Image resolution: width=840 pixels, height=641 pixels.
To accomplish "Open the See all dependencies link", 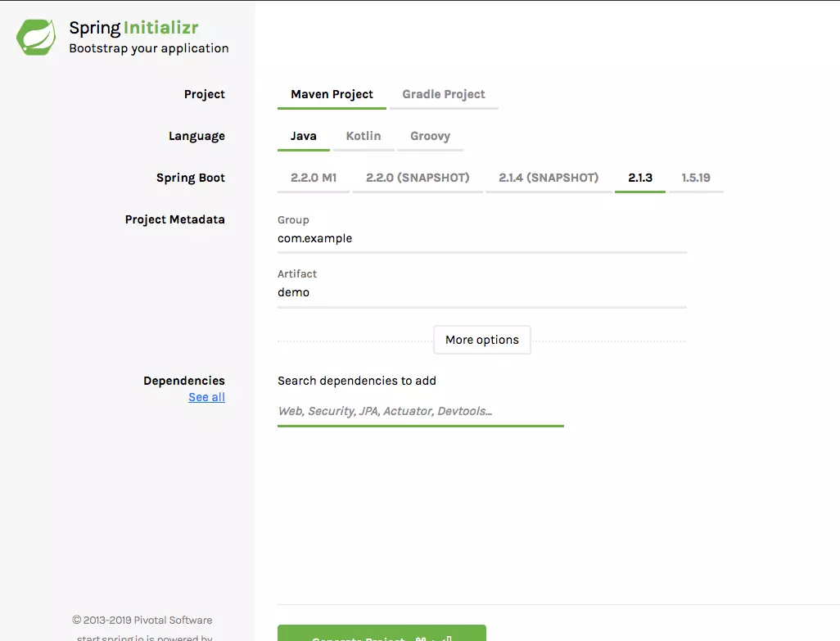I will [x=207, y=397].
